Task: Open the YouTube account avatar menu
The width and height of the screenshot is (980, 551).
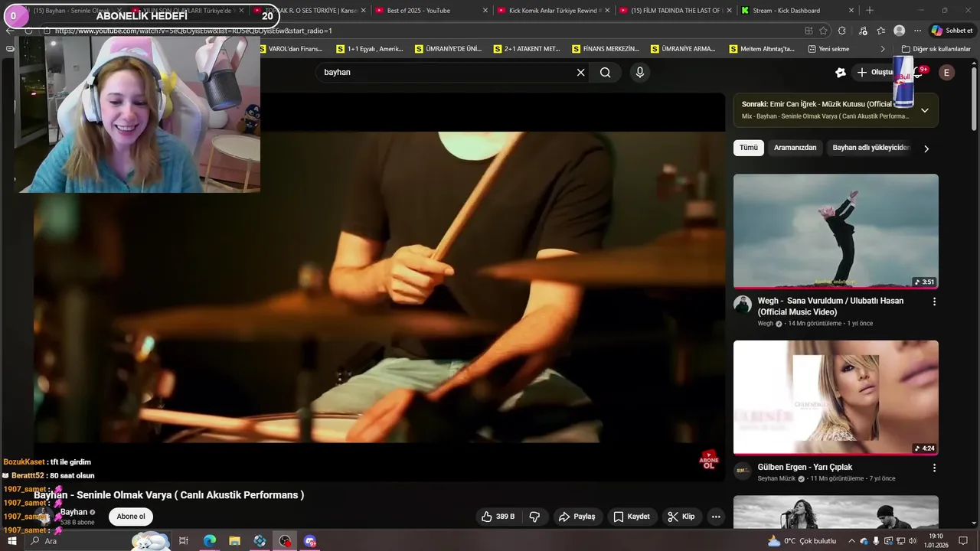Action: [x=947, y=73]
